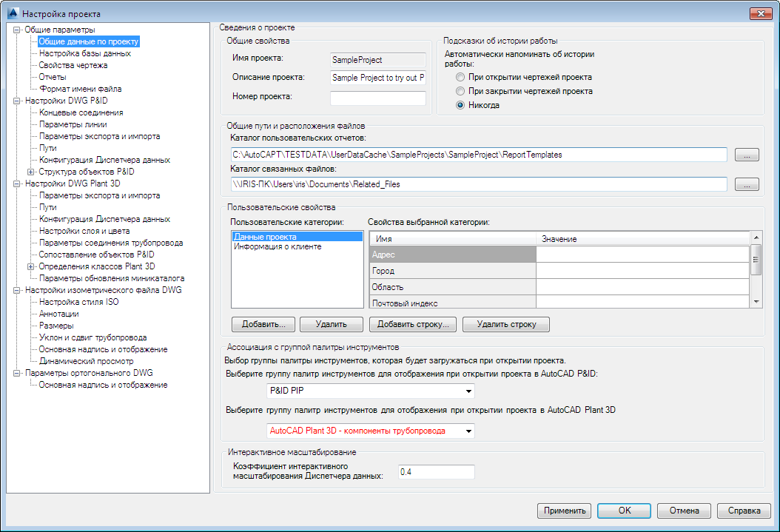Open 'Формат имени файла' tree item
780x532 pixels.
click(x=80, y=89)
